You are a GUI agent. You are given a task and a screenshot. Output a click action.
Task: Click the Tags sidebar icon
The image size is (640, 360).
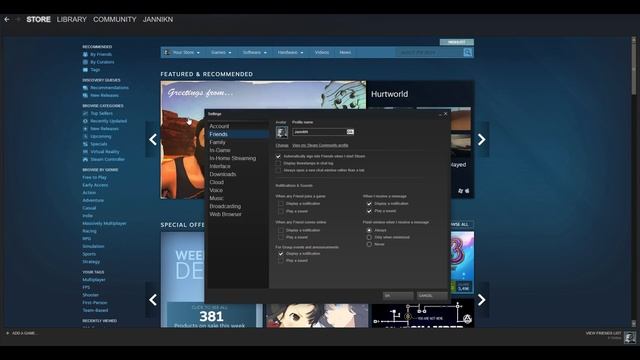[x=85, y=70]
